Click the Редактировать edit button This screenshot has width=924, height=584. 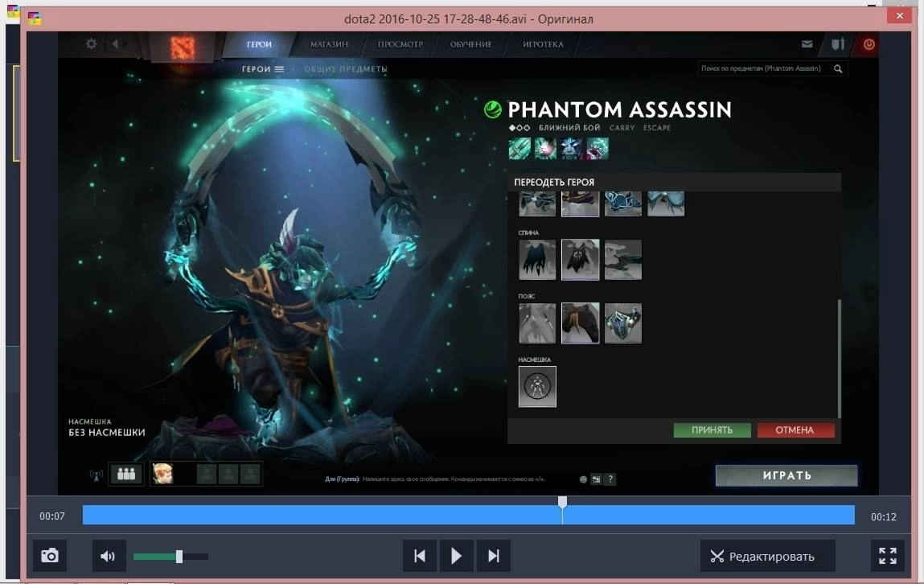pos(767,556)
